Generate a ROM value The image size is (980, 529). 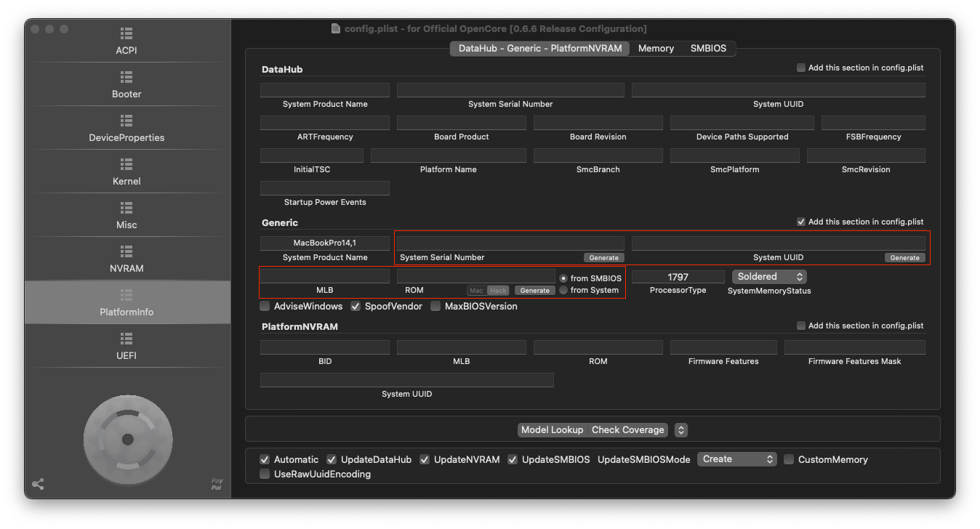(535, 291)
